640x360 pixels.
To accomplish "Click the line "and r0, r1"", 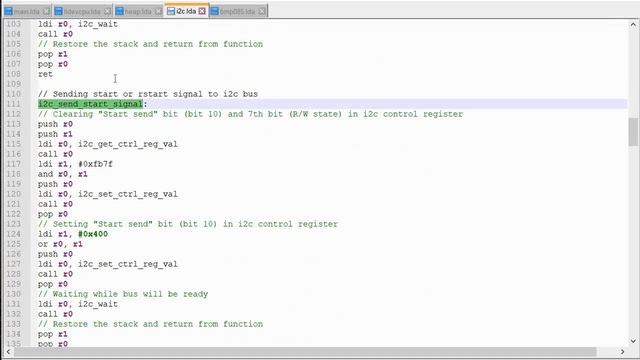I will (62, 174).
